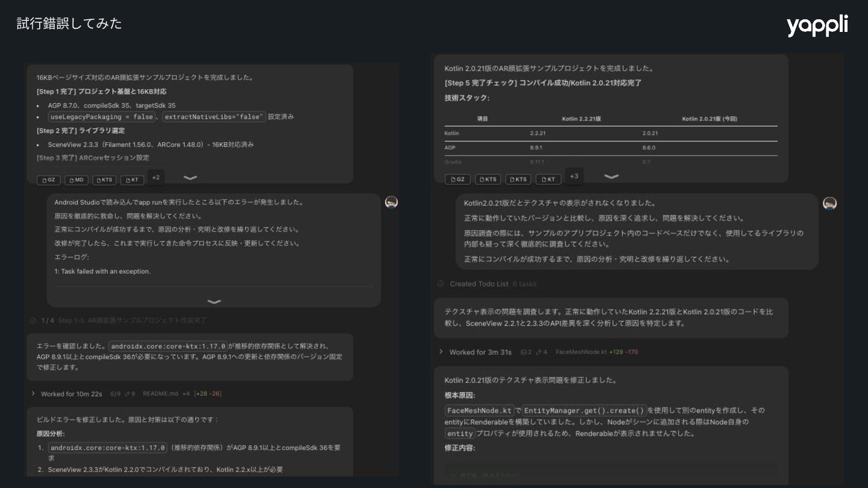Viewport: 868px width, 488px height.
Task: Click the EntityManager.get().create() code snippet
Action: click(585, 410)
